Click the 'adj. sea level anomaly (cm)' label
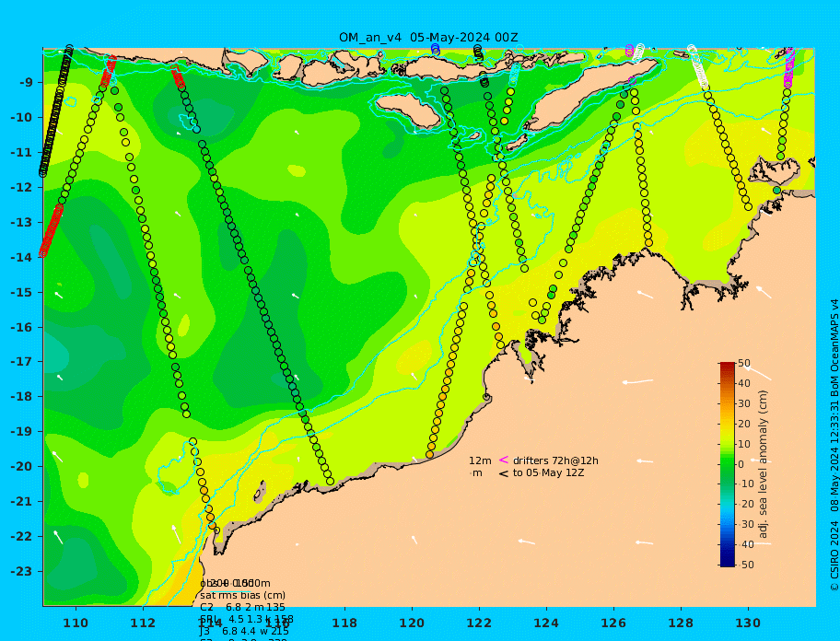Screen dimensions: 840x641 [764, 464]
